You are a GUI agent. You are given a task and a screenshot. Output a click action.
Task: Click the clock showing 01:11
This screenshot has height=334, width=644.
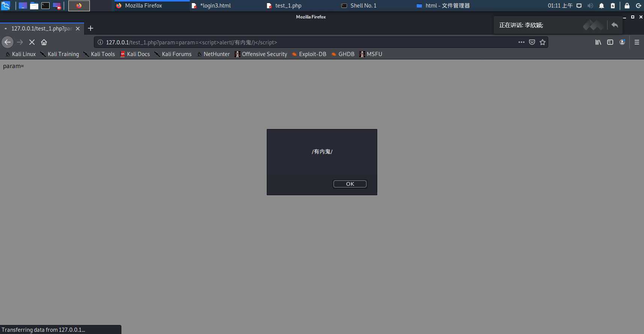[560, 6]
